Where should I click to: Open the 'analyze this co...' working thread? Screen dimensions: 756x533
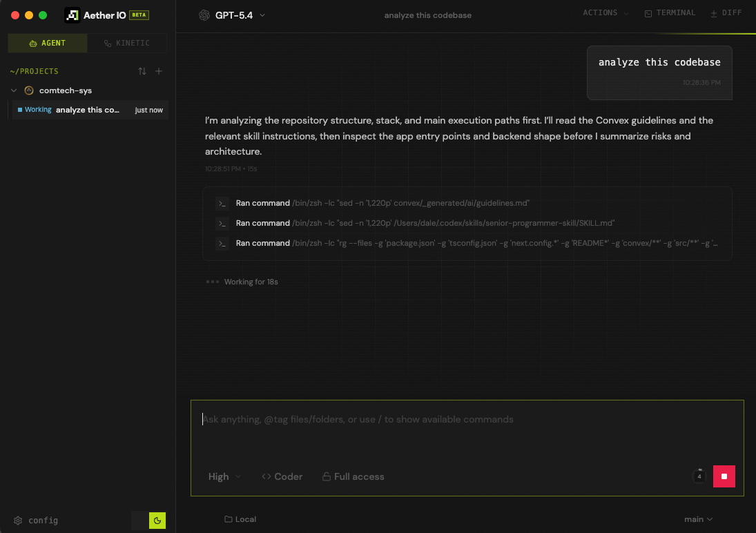pos(90,110)
